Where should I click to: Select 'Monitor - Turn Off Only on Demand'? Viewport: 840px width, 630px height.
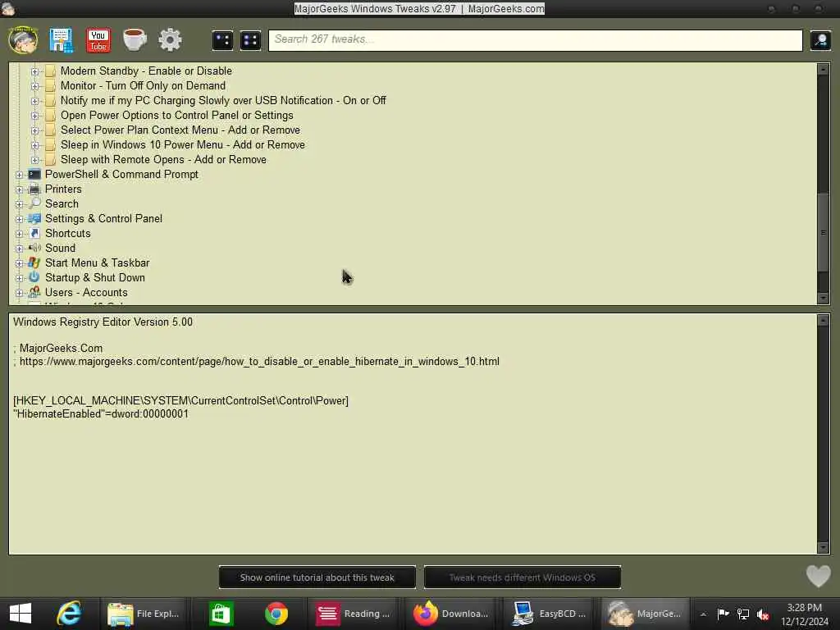(143, 85)
